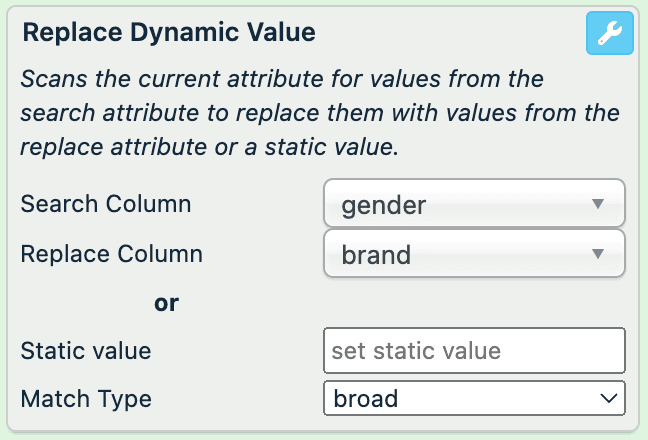This screenshot has height=440, width=648.
Task: Click the triangle arrow beside brand
Action: coord(597,254)
